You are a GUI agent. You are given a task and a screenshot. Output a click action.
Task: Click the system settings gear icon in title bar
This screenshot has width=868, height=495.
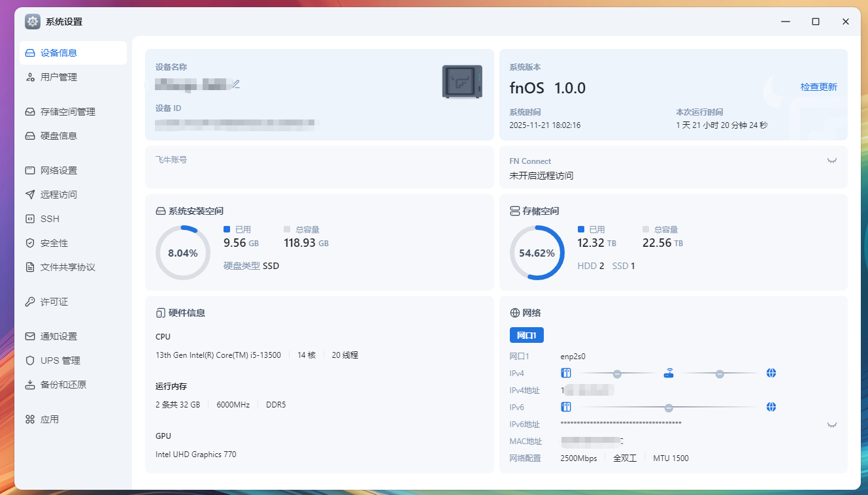[x=33, y=22]
